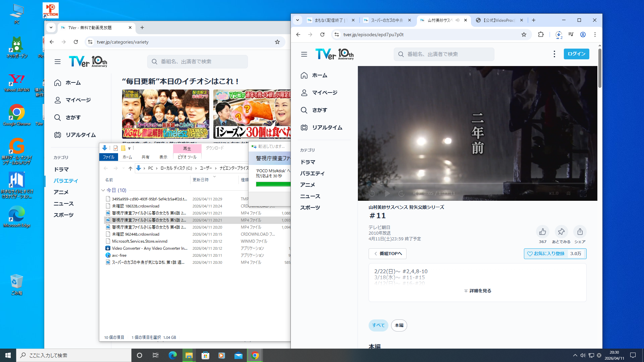Open tab search dropdown in left Chrome window

click(x=51, y=27)
